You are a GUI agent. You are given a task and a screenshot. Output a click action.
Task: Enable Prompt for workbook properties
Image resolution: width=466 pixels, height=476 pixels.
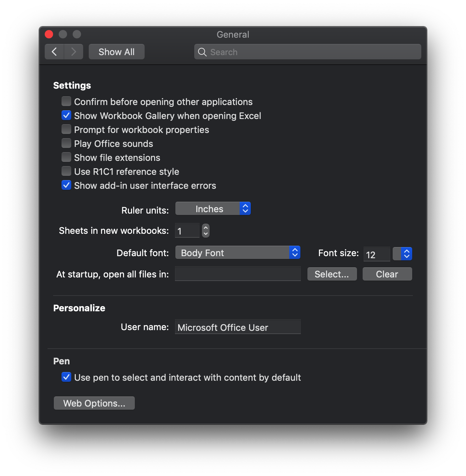(x=66, y=129)
